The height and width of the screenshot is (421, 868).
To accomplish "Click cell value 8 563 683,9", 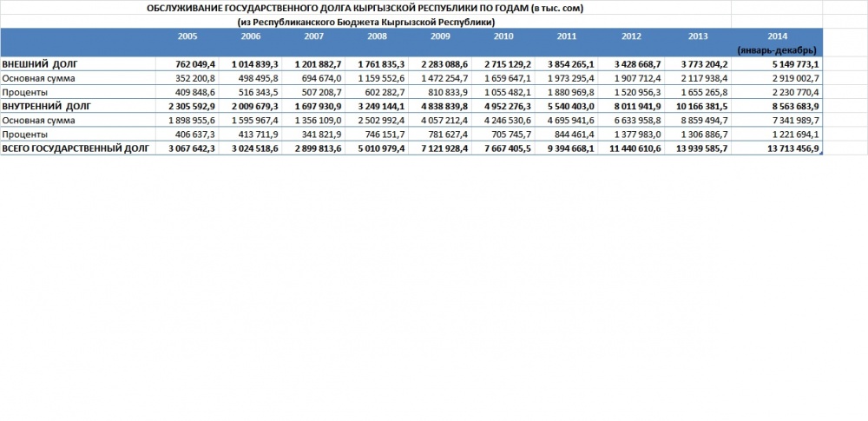I will [x=795, y=107].
